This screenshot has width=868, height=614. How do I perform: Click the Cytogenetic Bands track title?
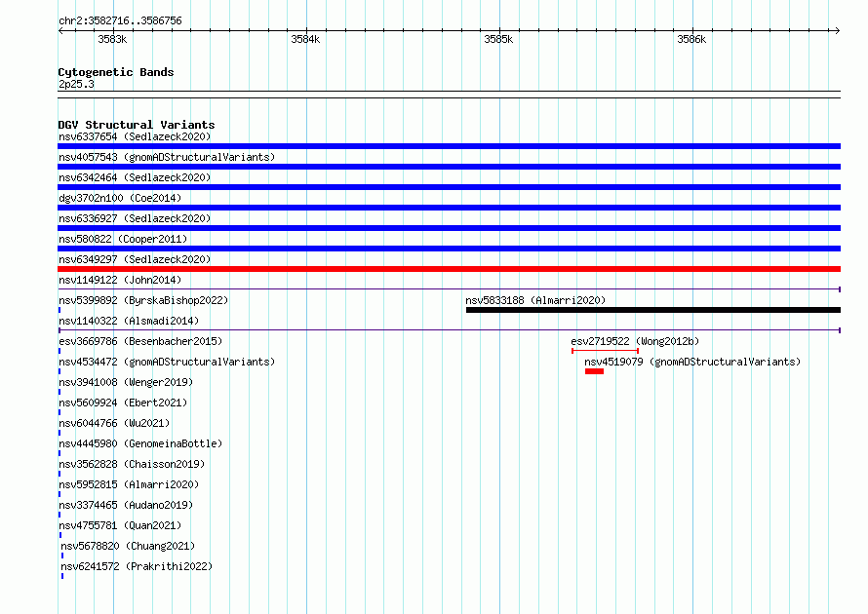(x=116, y=72)
